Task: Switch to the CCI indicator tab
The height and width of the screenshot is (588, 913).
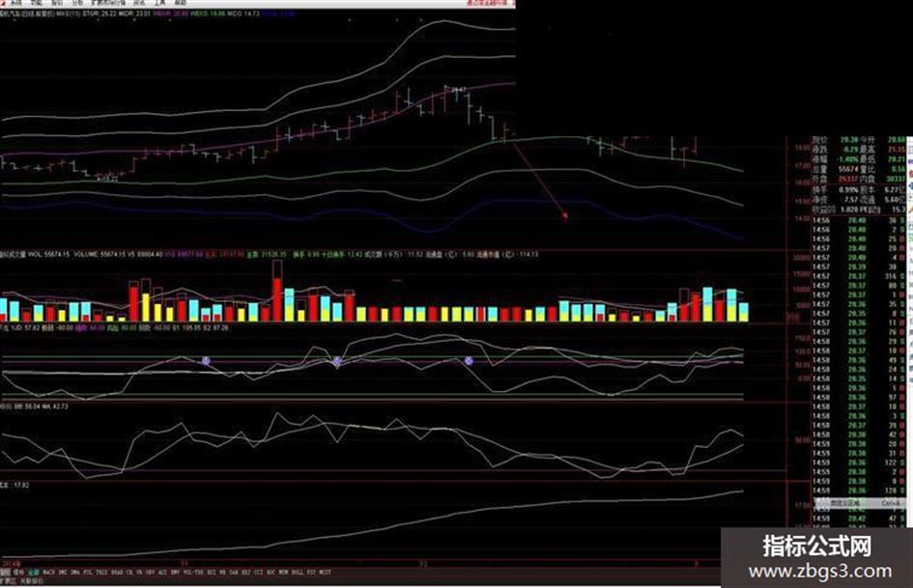Action: pyautogui.click(x=258, y=573)
